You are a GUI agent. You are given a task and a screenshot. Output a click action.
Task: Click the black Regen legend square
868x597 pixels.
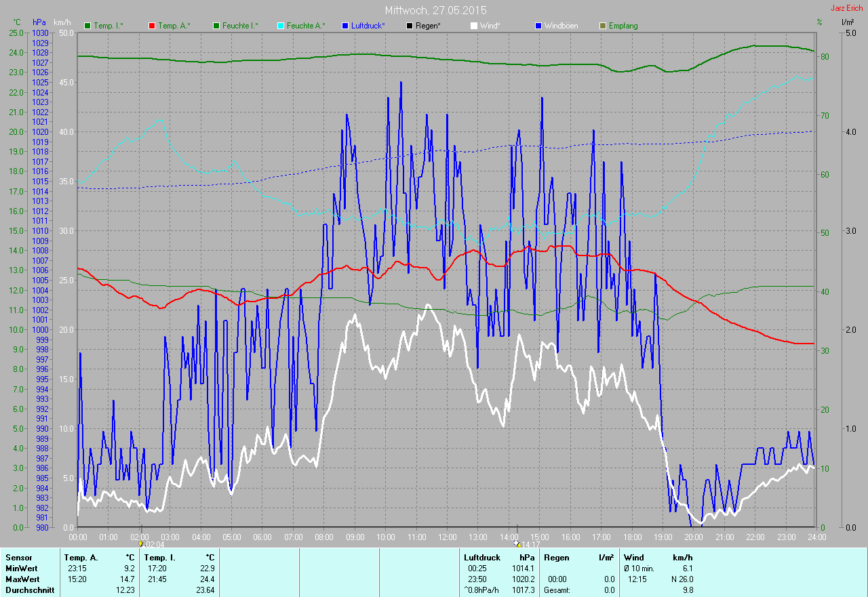[410, 26]
